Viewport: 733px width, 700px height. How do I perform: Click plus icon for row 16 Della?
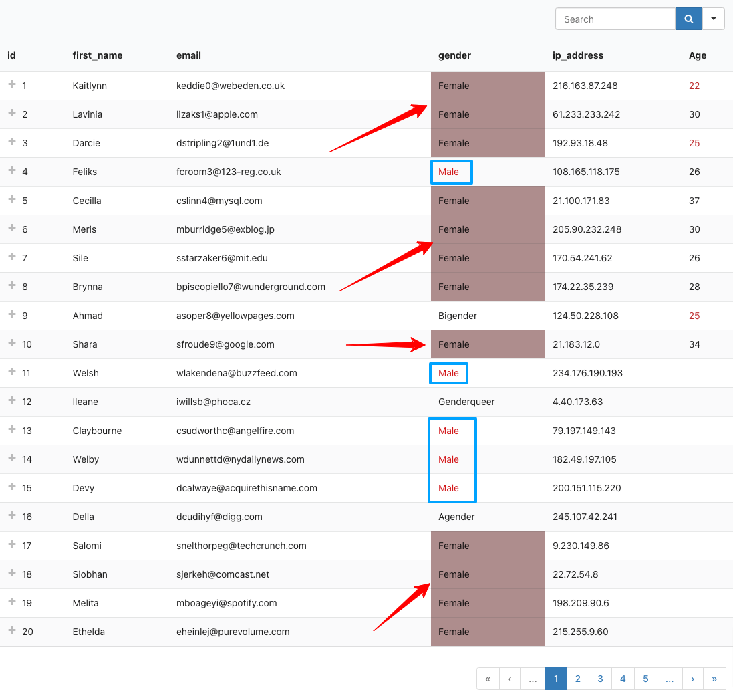tap(11, 516)
